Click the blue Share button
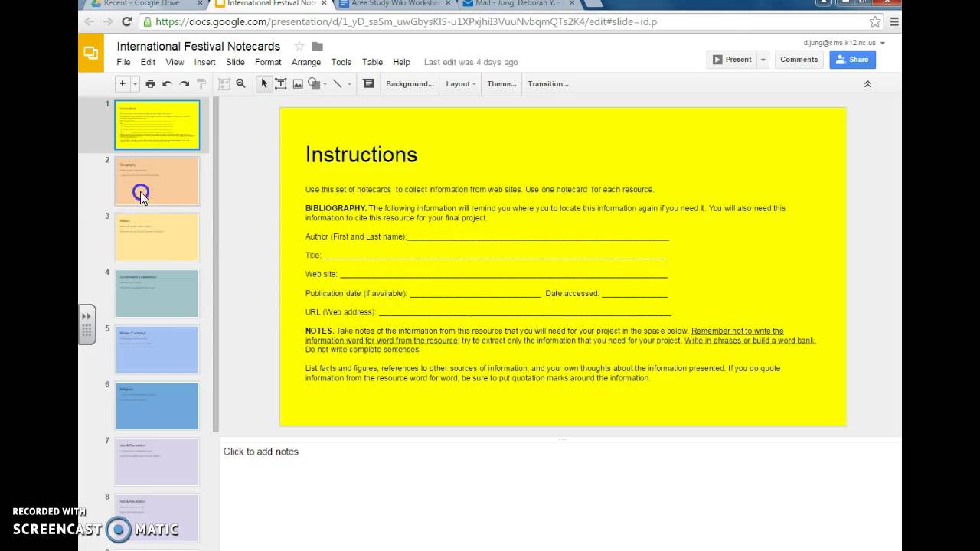The image size is (980, 551). tap(852, 60)
